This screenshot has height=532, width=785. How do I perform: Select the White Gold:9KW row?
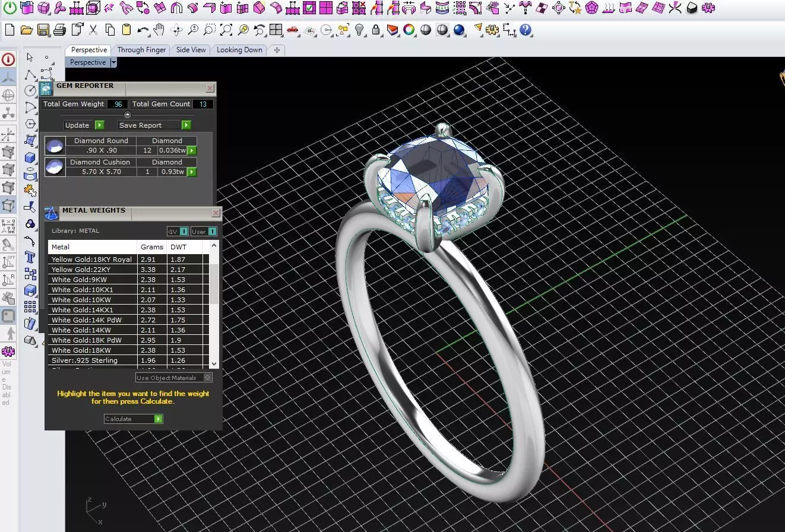click(128, 280)
